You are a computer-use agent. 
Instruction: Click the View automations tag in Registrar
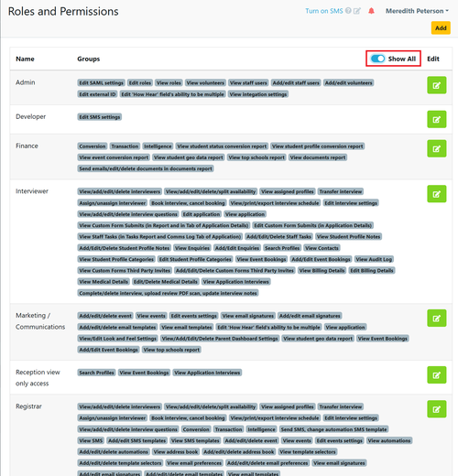[x=389, y=441]
